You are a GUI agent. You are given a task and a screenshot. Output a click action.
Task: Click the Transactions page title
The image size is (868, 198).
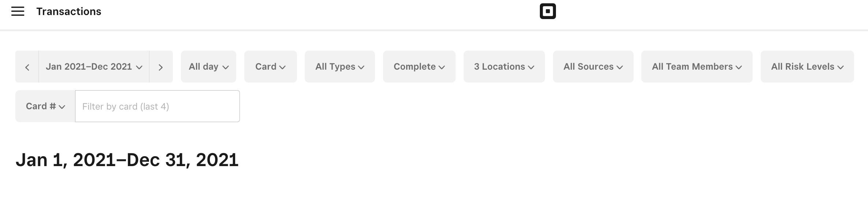pos(68,12)
